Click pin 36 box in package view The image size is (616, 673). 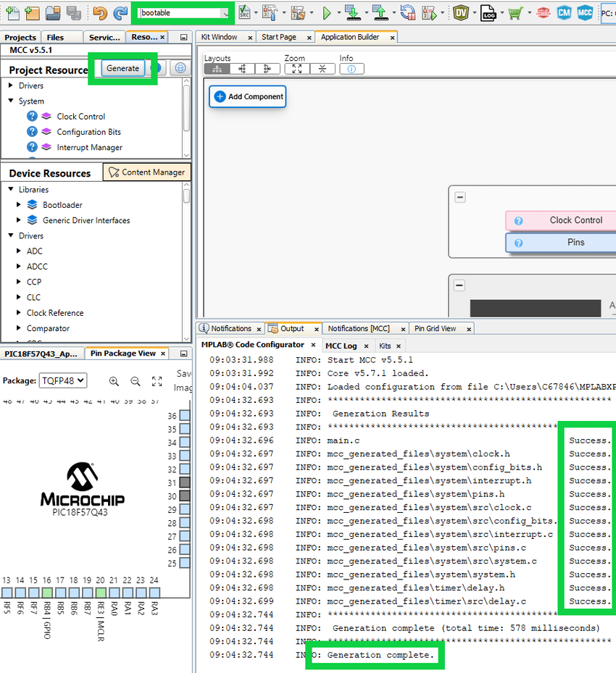coord(184,416)
